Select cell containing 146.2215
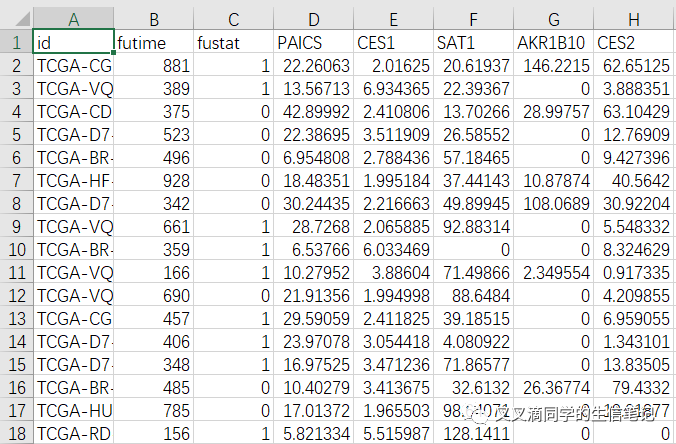Image resolution: width=676 pixels, height=444 pixels. click(554, 66)
